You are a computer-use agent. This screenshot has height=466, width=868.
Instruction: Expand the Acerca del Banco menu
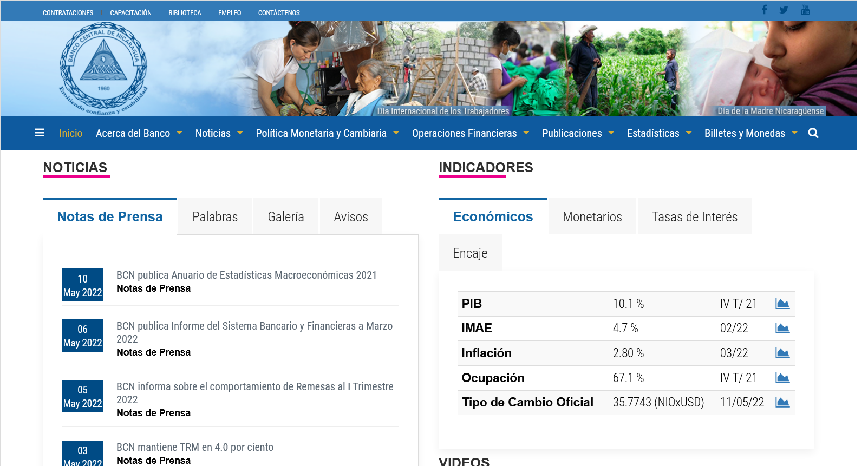pos(139,133)
